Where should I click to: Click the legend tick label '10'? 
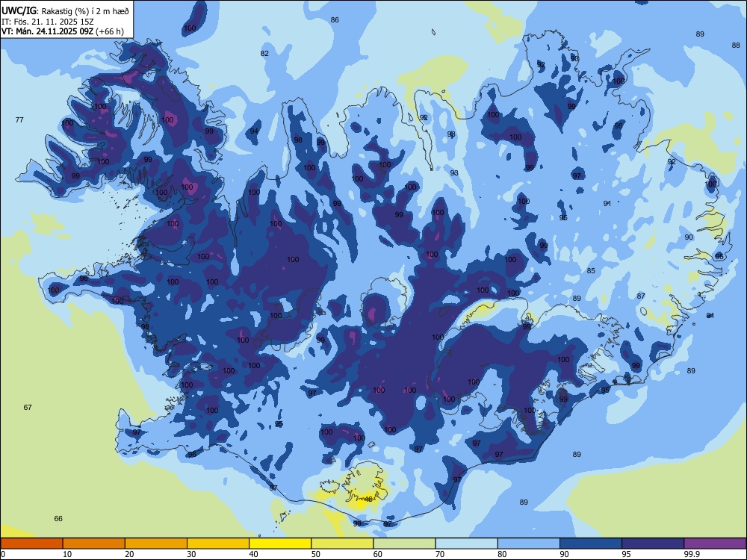tap(67, 554)
